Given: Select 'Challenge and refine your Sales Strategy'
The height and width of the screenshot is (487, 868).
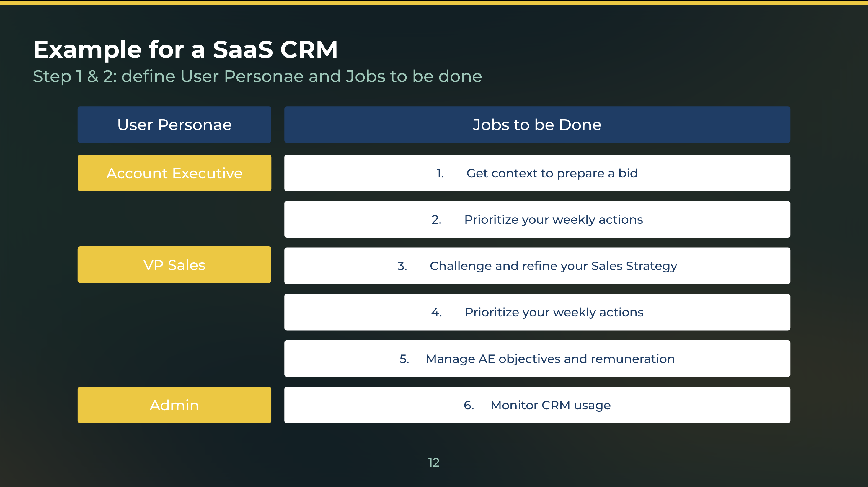Looking at the screenshot, I should (537, 265).
